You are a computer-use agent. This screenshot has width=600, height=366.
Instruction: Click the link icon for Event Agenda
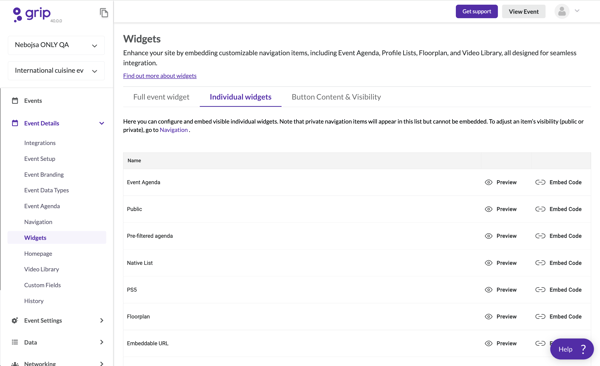coord(540,182)
